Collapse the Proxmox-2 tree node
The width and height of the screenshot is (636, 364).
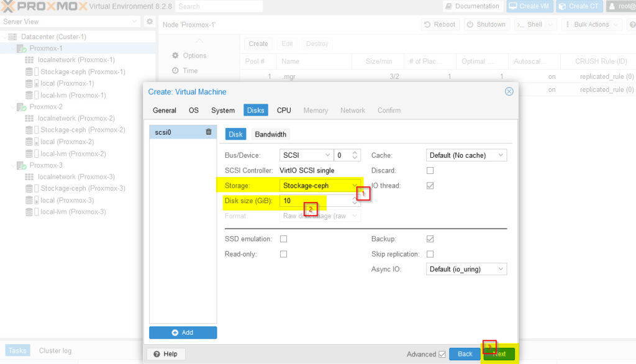pos(13,107)
